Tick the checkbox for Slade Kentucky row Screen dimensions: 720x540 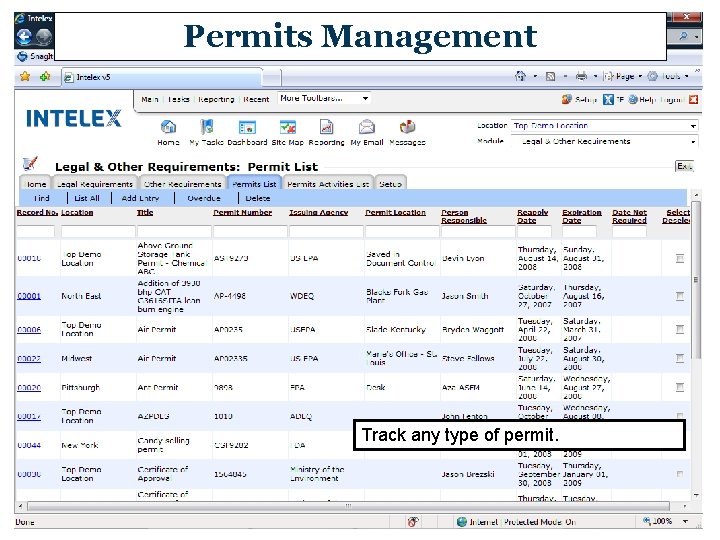coord(680,329)
